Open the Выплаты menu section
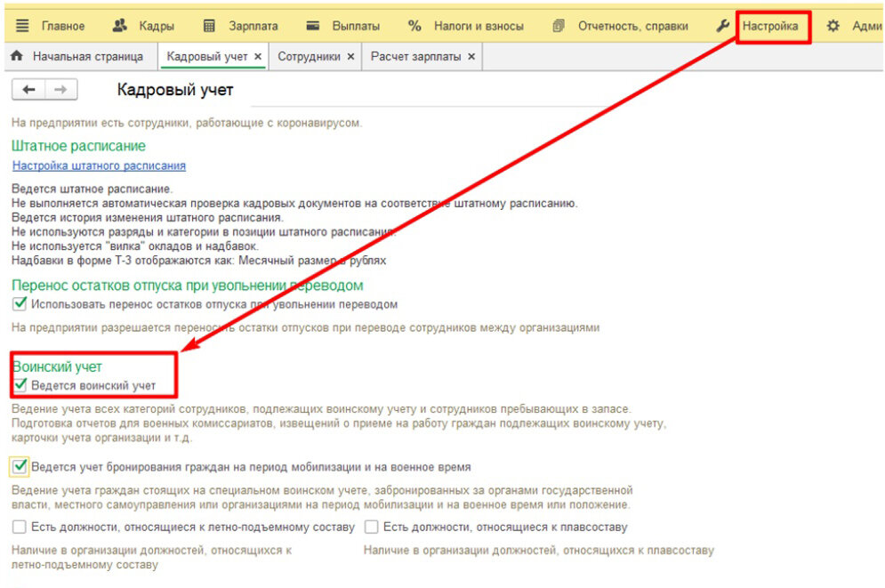The height and width of the screenshot is (588, 885). coord(356,26)
